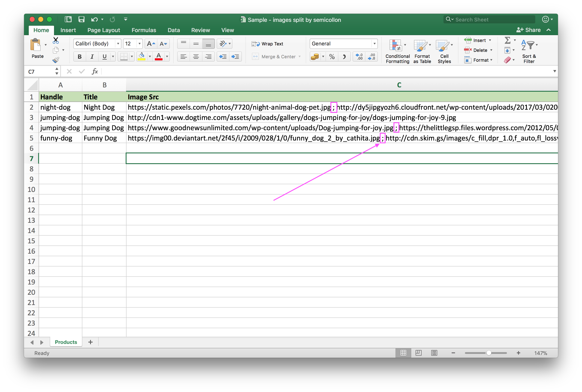Click the Undo arrow icon
This screenshot has width=582, height=392.
coord(94,19)
